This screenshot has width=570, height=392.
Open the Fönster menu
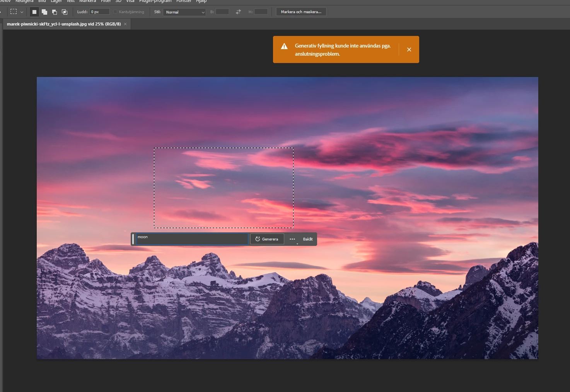click(x=184, y=1)
